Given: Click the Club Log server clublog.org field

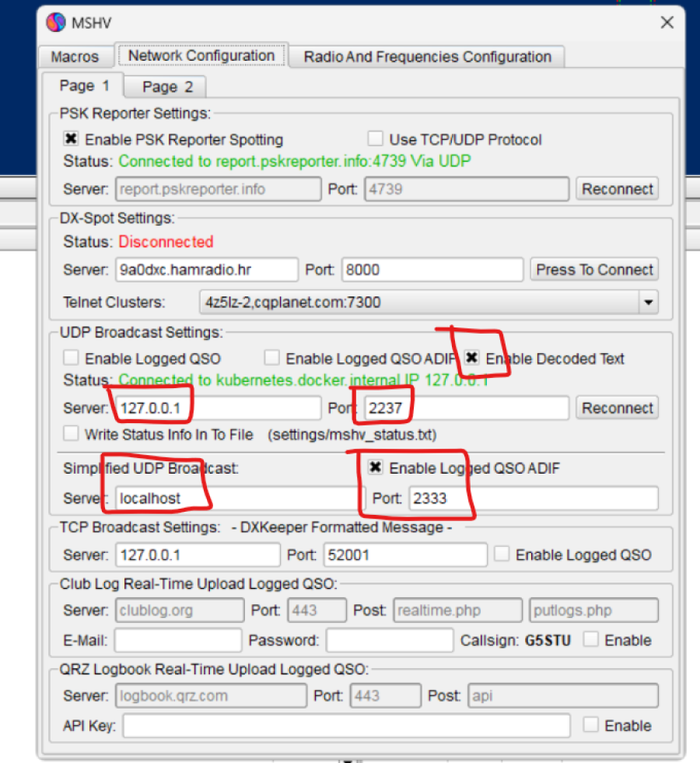Looking at the screenshot, I should [180, 611].
